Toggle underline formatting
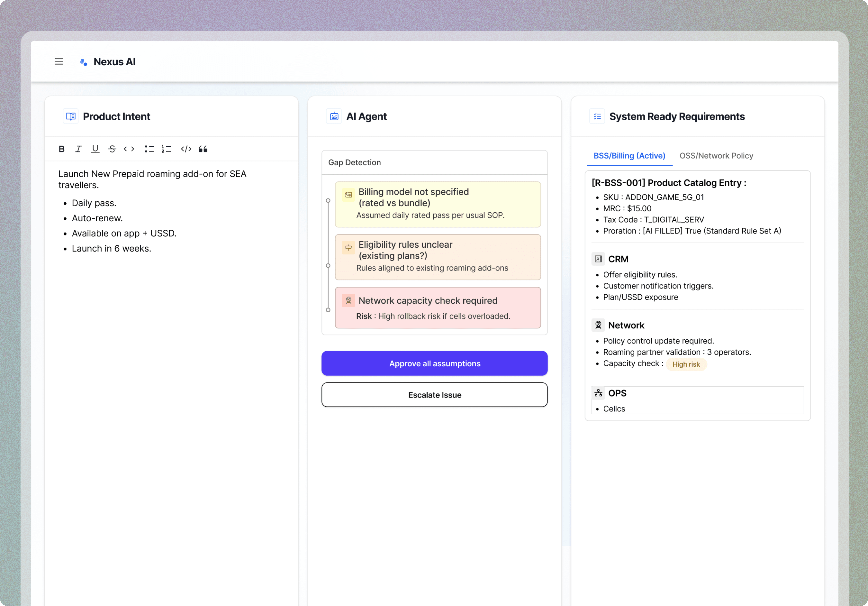This screenshot has width=868, height=606. pos(95,149)
